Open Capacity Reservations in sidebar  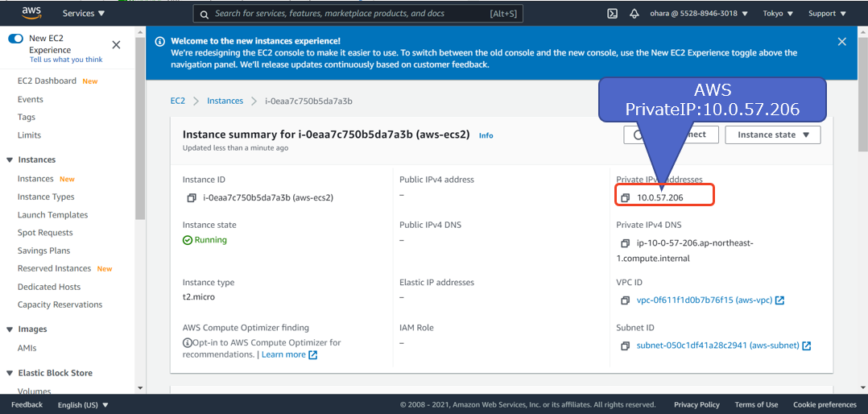click(60, 304)
